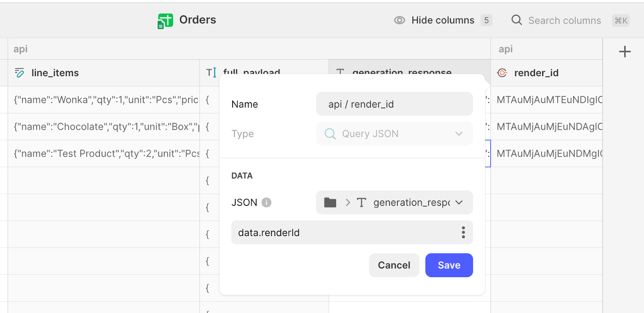
Task: Edit the Name field api / render_id
Action: 394,104
